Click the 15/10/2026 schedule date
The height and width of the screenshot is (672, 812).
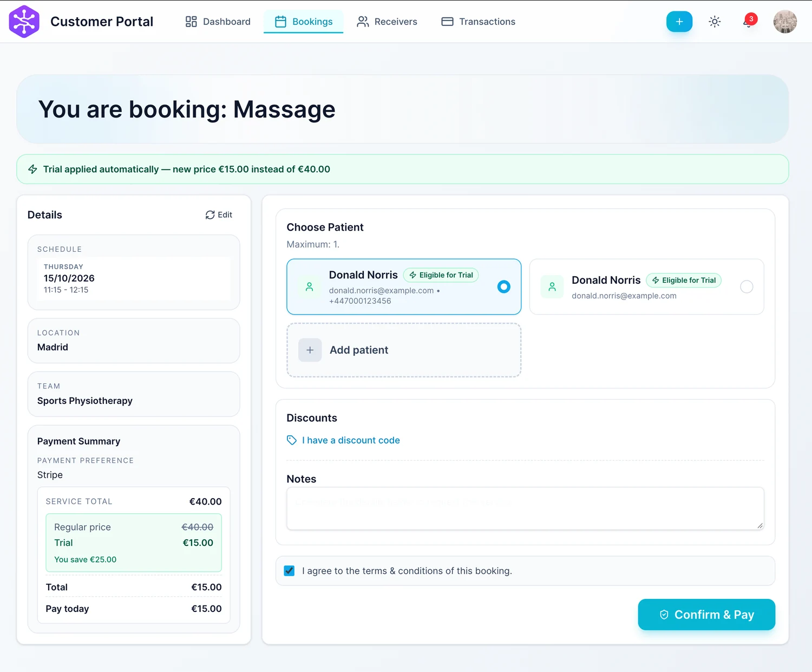point(69,278)
